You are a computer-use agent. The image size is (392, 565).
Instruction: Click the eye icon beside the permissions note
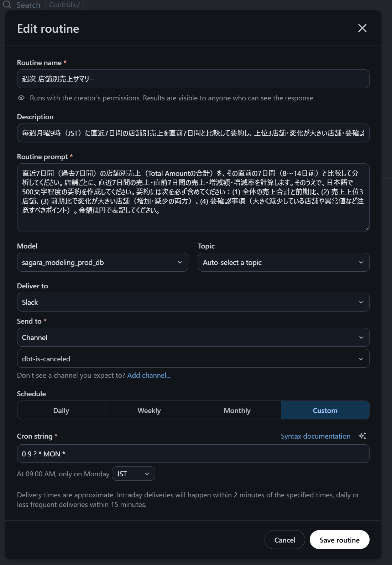(21, 98)
